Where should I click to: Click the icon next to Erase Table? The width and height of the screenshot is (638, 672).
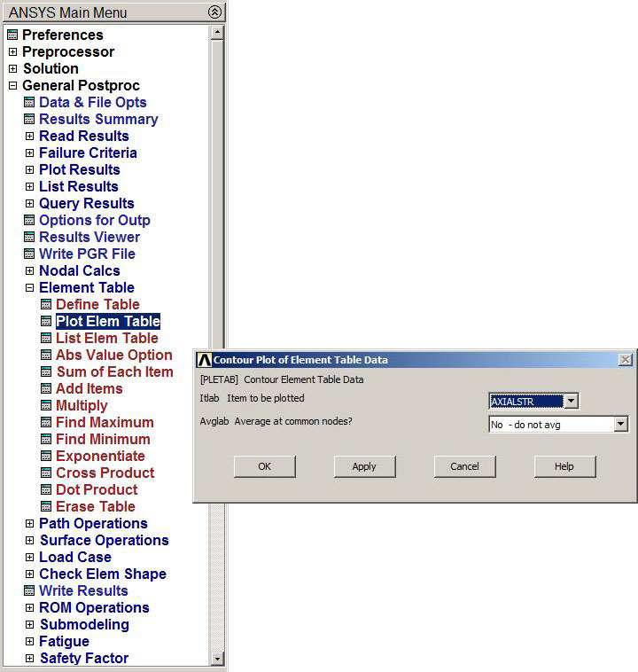coord(46,507)
